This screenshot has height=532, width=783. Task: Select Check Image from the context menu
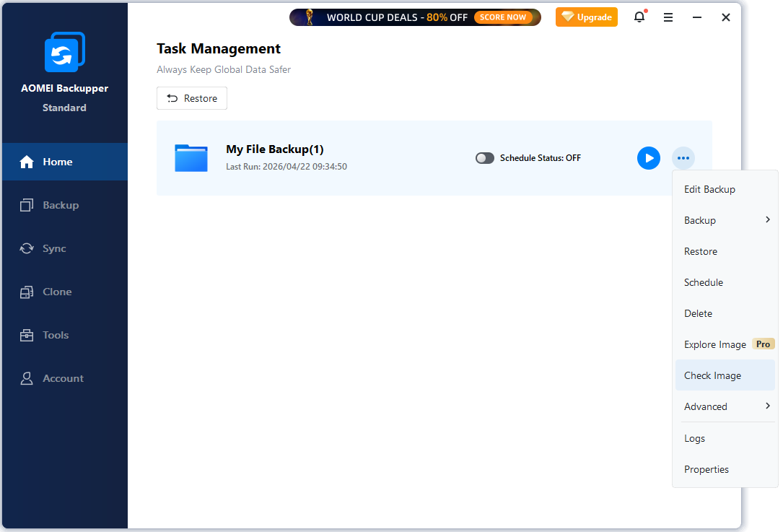click(x=725, y=375)
